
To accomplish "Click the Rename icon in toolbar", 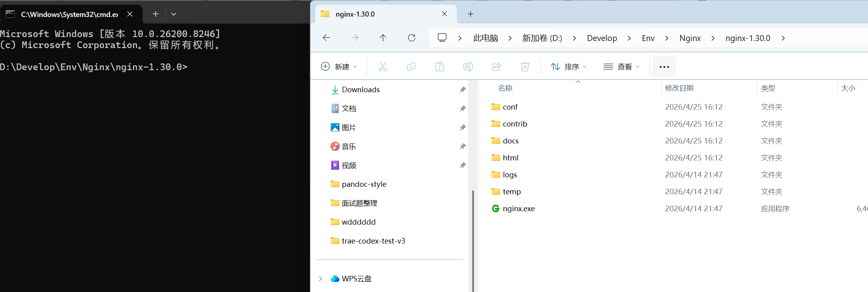I will (468, 67).
